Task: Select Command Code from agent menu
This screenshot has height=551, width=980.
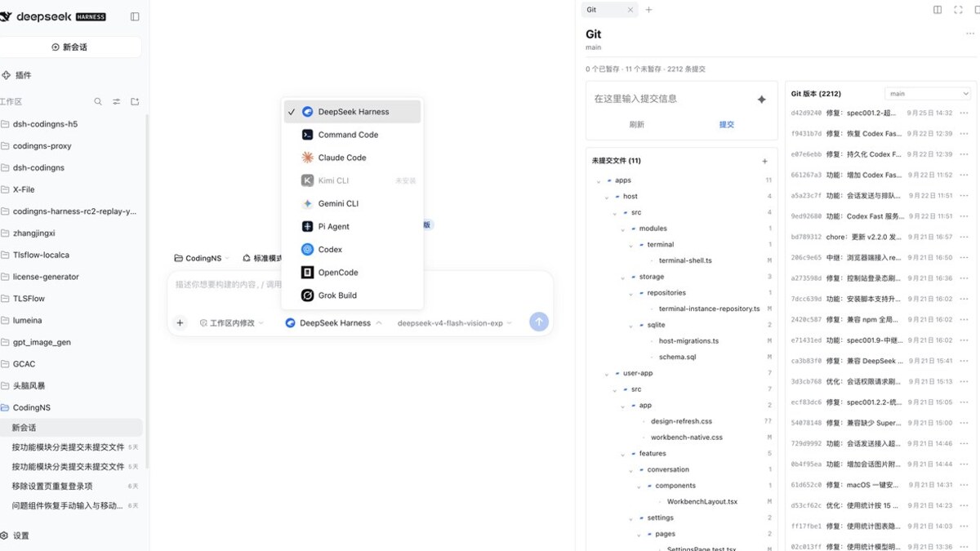Action: [x=352, y=135]
